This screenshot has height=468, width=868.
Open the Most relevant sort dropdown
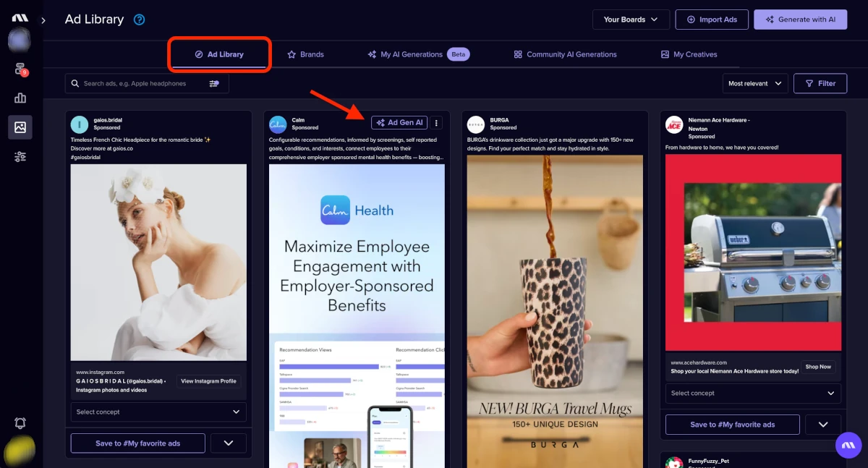click(755, 84)
